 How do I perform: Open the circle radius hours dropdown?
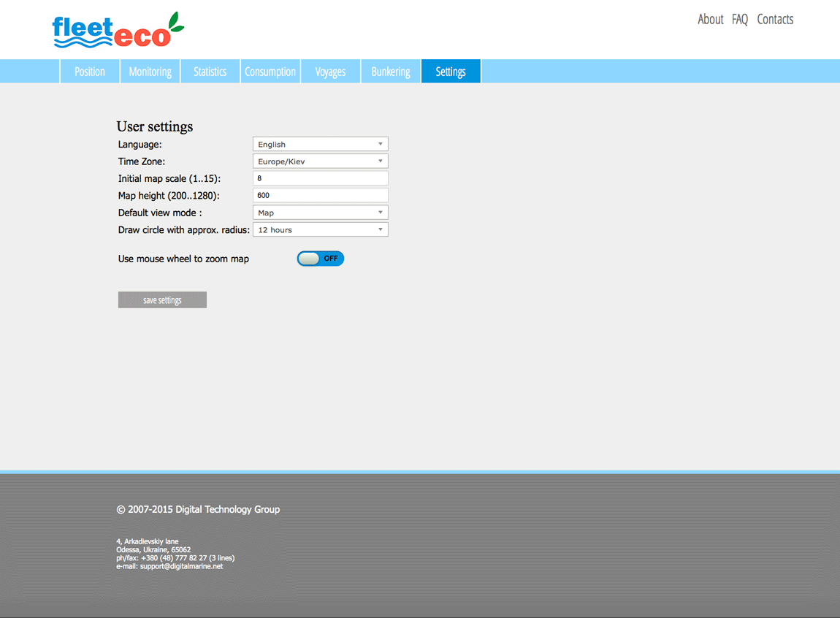point(320,230)
